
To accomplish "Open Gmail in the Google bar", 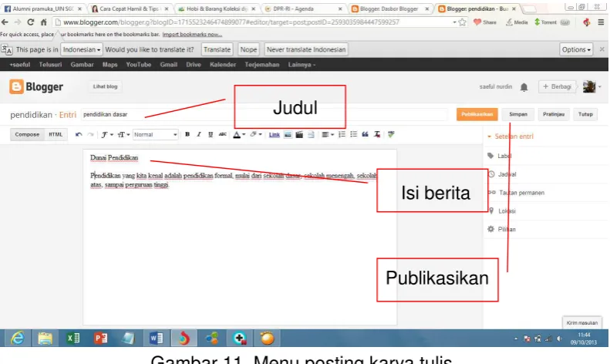I will [168, 65].
